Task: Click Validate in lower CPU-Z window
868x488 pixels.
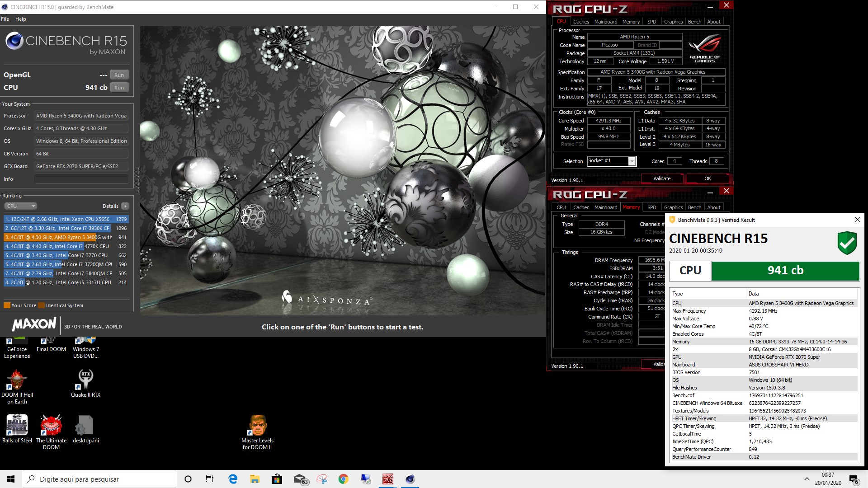Action: tap(654, 364)
